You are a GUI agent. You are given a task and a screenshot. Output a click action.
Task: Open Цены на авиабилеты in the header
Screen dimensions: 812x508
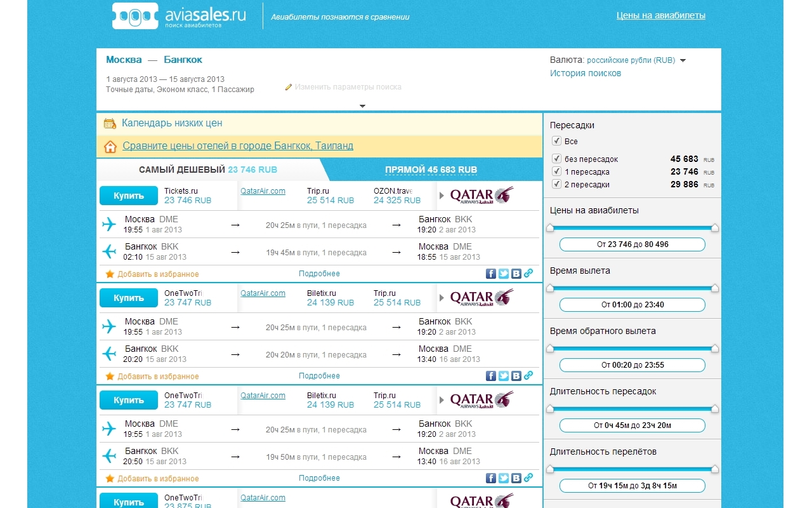point(661,15)
